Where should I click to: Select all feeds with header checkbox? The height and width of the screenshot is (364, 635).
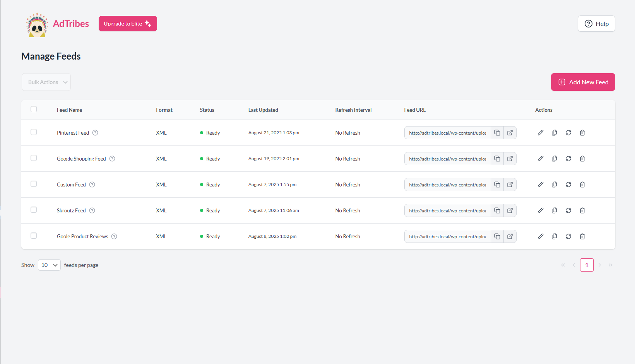click(x=34, y=109)
